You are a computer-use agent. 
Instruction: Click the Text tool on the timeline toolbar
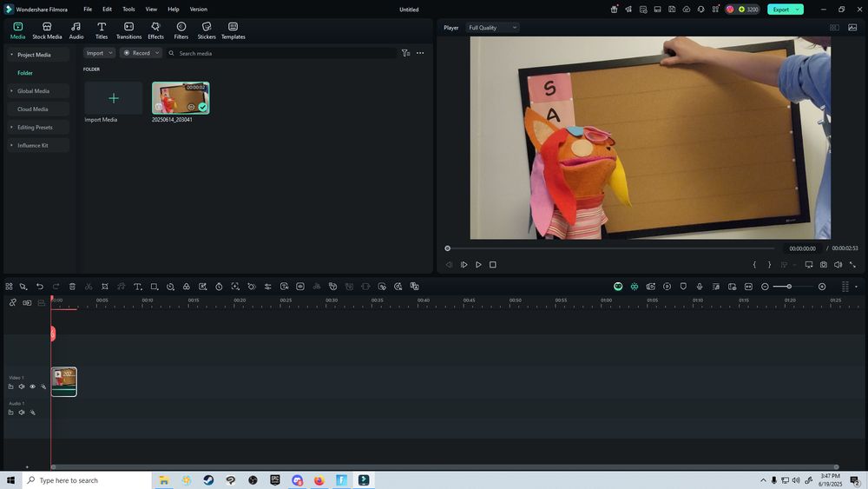[x=137, y=287]
